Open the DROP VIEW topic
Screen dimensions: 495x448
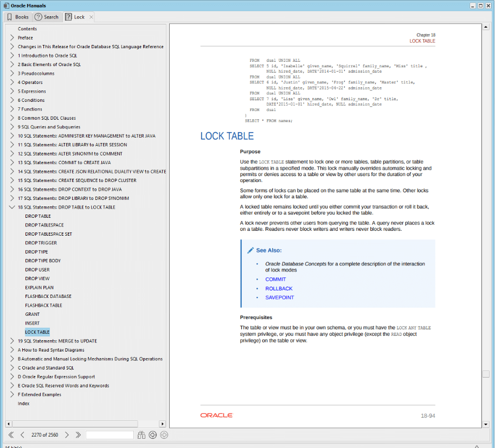(x=37, y=278)
